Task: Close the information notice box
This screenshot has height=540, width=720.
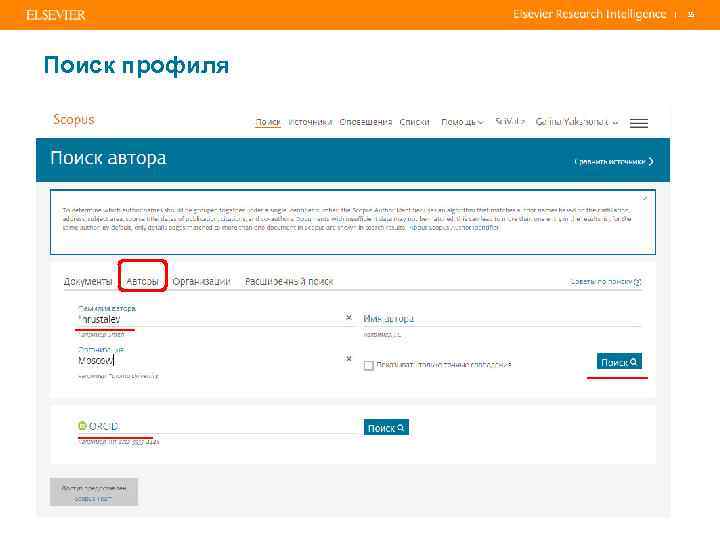Action: pyautogui.click(x=644, y=198)
